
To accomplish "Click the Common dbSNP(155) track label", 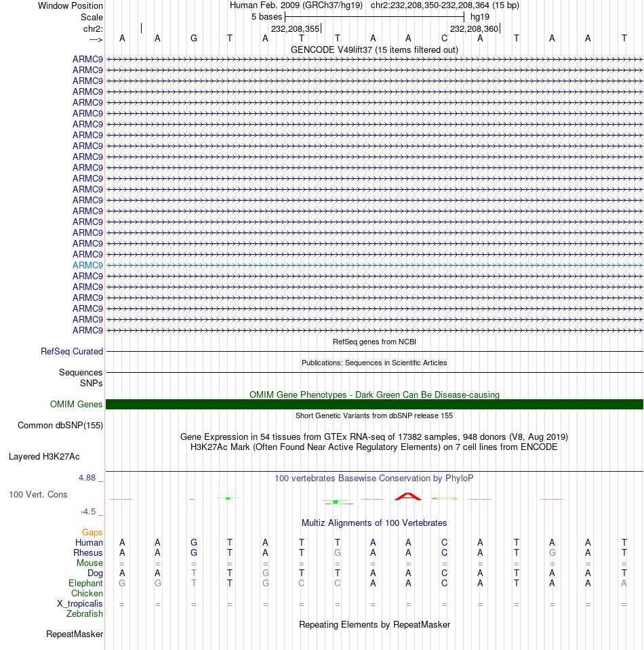I will coord(60,426).
